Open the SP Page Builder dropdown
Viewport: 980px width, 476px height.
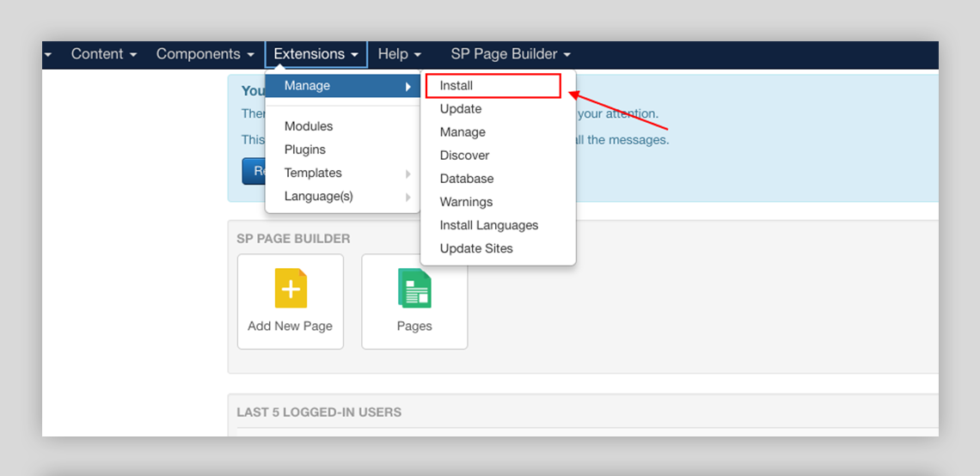[x=511, y=54]
